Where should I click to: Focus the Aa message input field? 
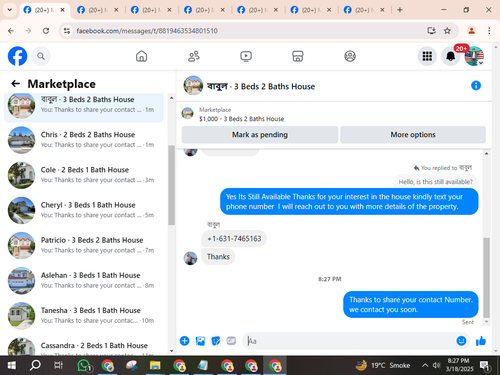click(x=347, y=341)
